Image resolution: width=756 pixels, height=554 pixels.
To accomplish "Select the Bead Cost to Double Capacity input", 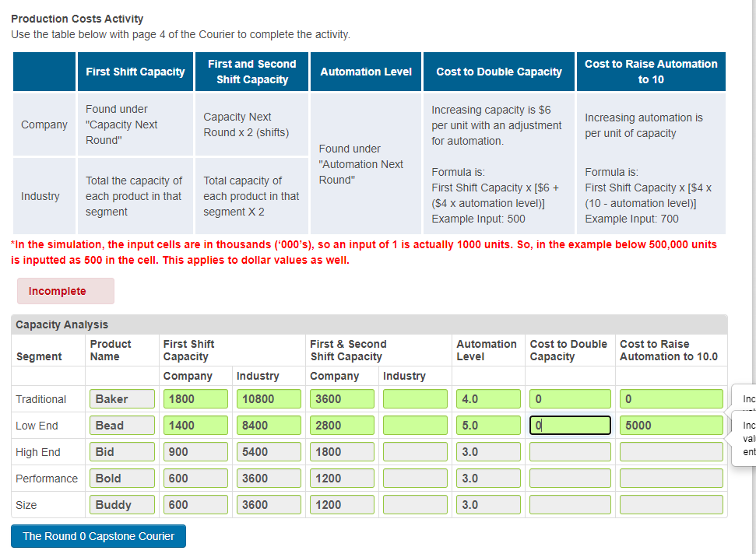I will click(x=569, y=425).
